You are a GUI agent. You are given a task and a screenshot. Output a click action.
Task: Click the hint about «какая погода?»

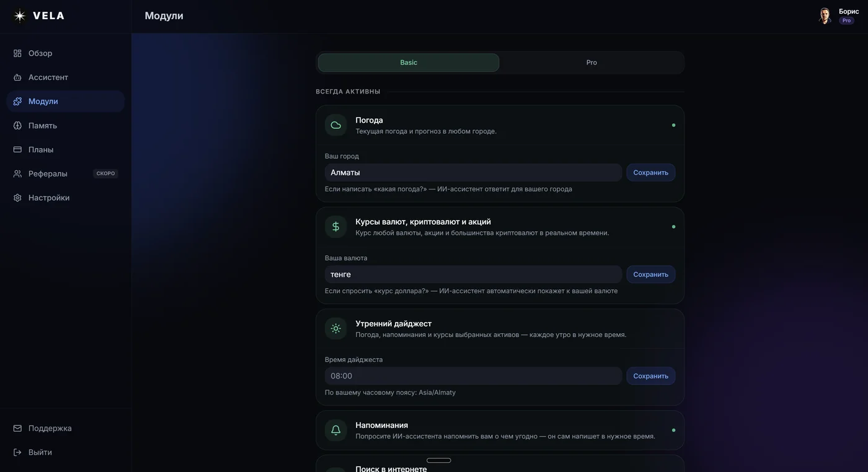coord(448,189)
